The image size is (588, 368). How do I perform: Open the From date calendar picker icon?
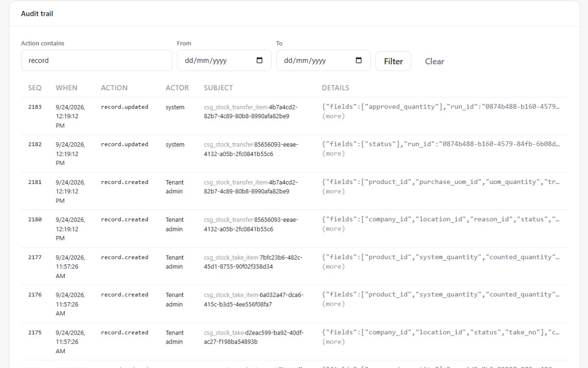click(260, 60)
